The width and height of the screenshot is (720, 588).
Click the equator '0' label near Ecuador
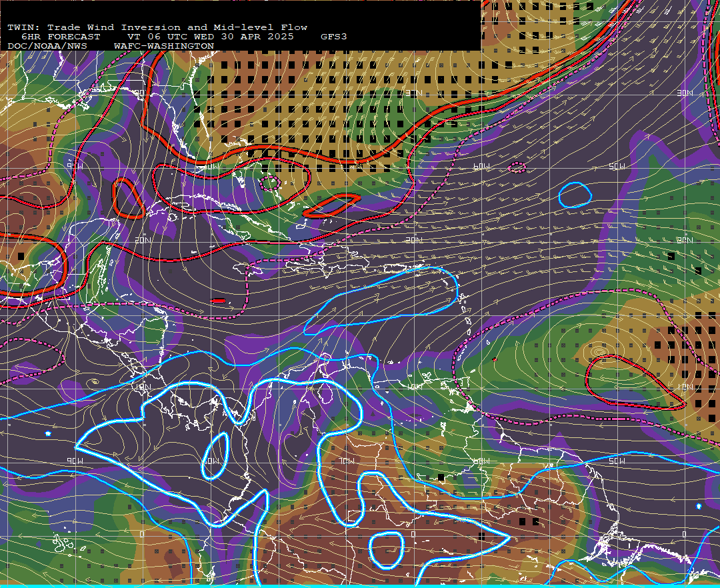point(143,534)
